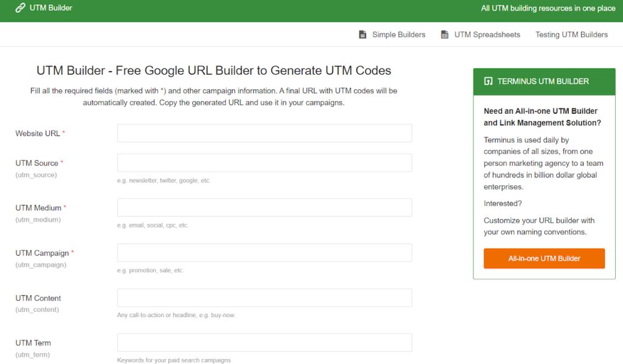Click the UTM Source input field
623x364 pixels.
tap(263, 163)
